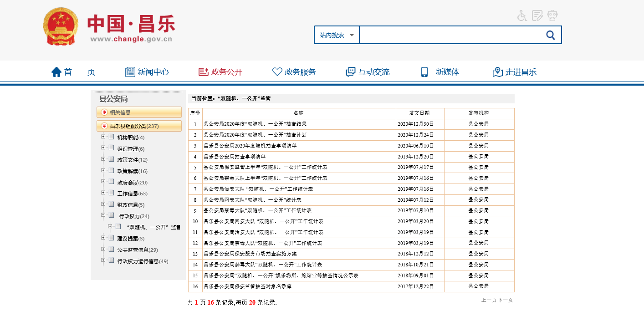Click the phone icon for 新媒体
This screenshot has width=644, height=311.
(424, 72)
